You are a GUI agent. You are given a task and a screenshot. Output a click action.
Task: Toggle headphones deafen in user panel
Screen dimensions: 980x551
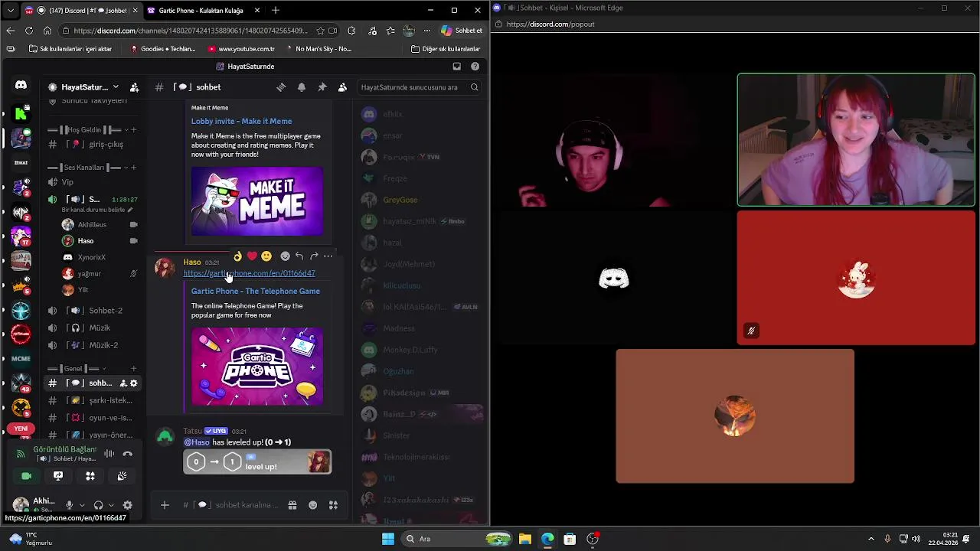click(98, 505)
